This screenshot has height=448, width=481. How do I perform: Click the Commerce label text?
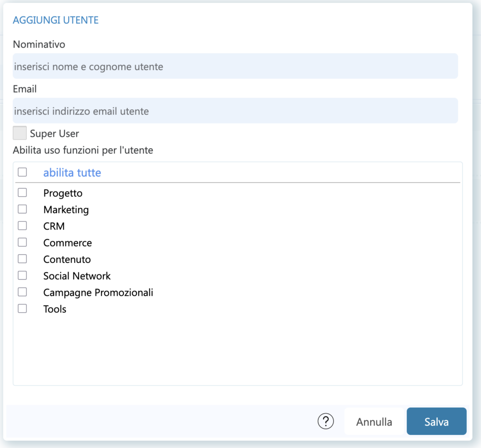click(68, 243)
